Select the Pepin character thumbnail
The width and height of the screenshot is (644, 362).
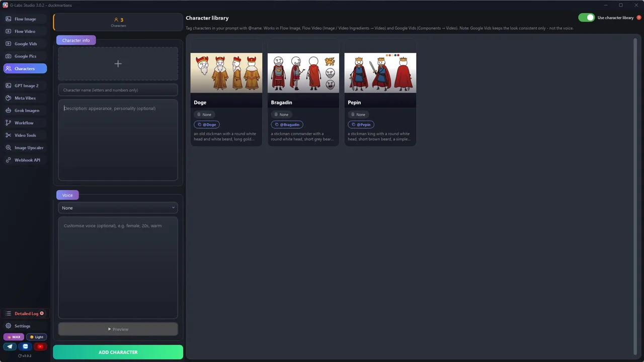click(380, 73)
